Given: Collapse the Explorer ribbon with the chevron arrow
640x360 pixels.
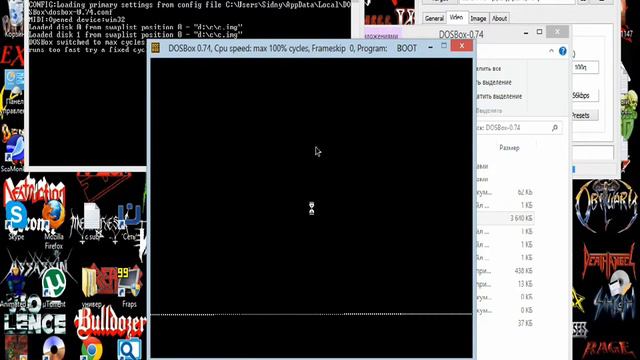Looking at the screenshot, I should pyautogui.click(x=551, y=51).
